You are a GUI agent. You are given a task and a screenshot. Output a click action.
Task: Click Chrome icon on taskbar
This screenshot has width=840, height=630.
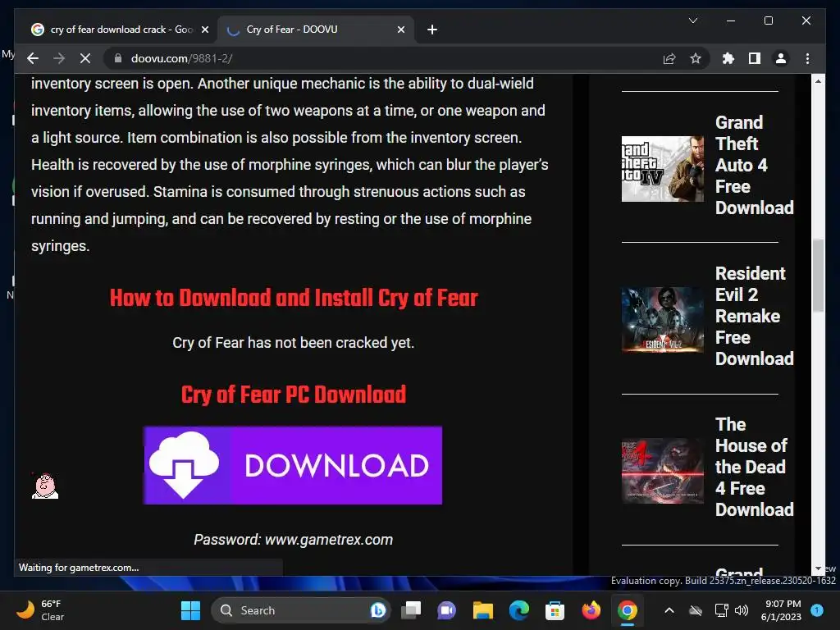point(627,610)
